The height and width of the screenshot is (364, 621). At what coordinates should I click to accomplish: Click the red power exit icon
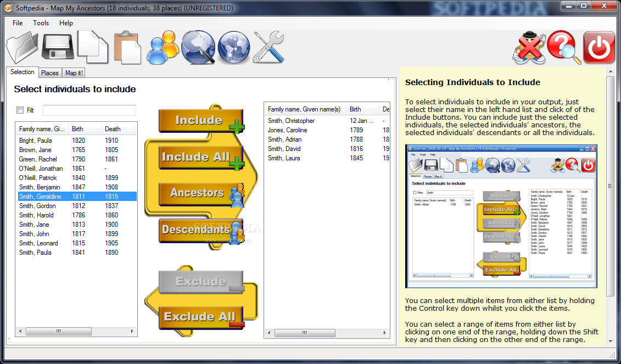pos(599,48)
